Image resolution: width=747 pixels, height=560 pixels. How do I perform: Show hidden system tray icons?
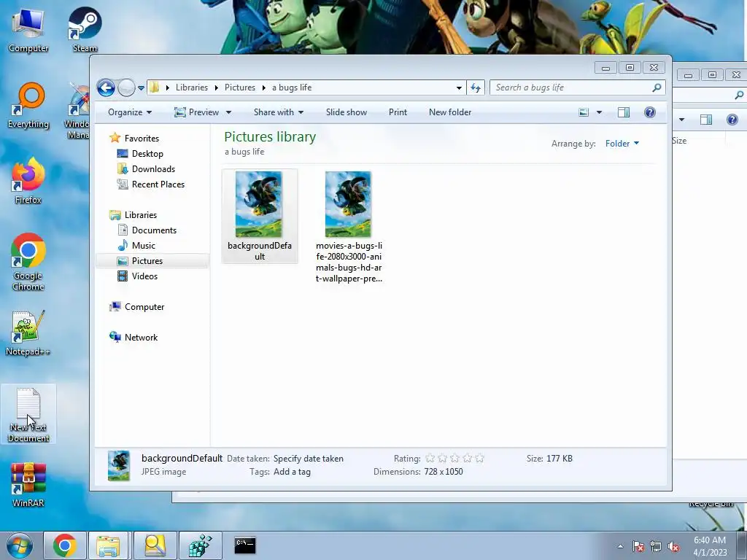coord(620,546)
